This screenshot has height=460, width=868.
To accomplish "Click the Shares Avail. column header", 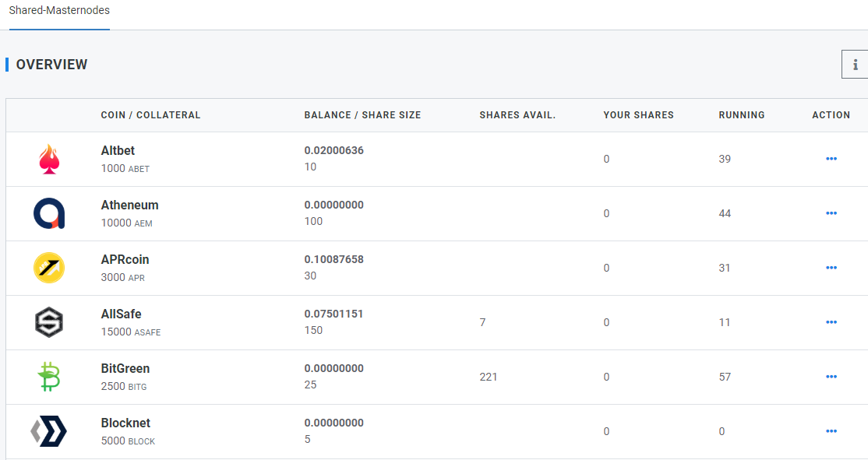I will coord(517,115).
